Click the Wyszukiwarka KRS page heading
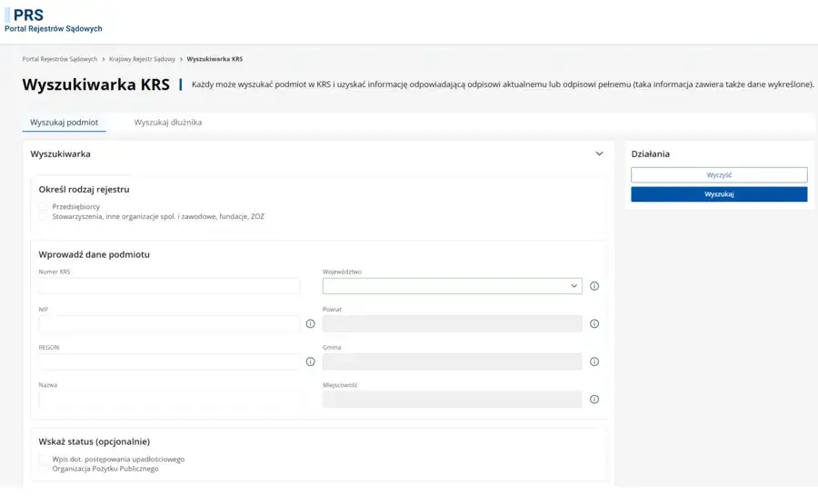This screenshot has height=504, width=818. (96, 84)
